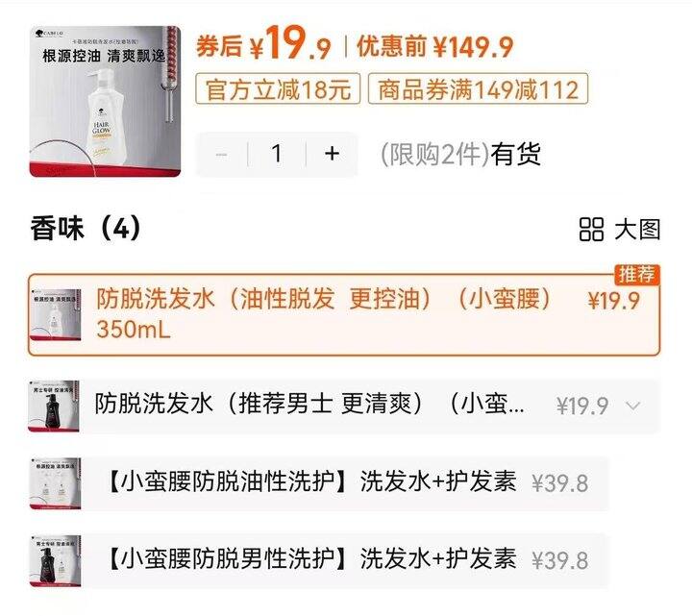Click the men's wash-care set thumbnail
Viewport: 692px width, 616px height.
[x=55, y=560]
